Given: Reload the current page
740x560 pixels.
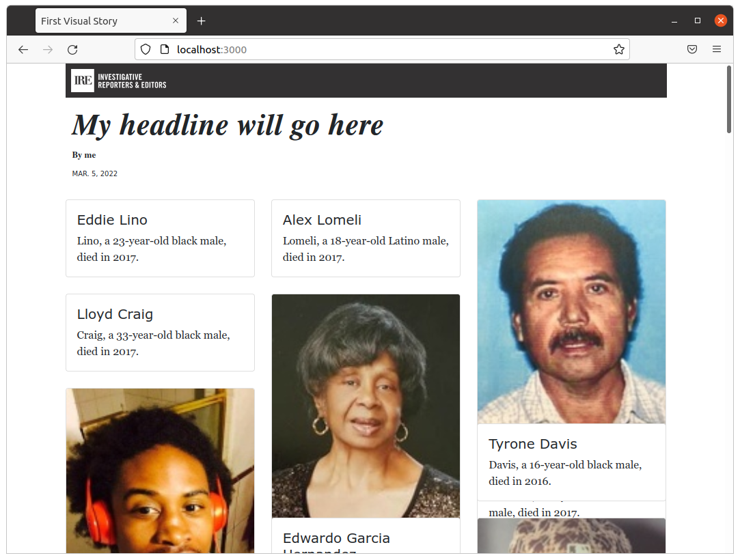Looking at the screenshot, I should (72, 50).
